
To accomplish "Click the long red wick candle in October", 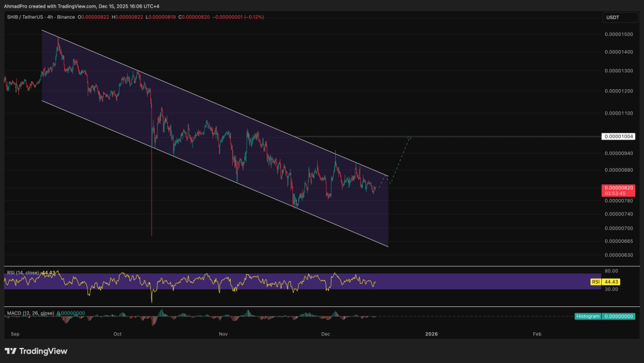I will 152,189.
